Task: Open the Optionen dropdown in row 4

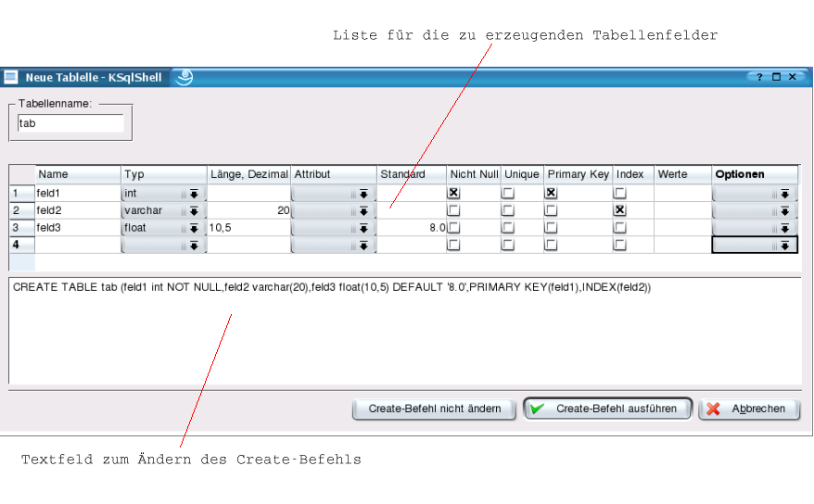Action: 754,246
